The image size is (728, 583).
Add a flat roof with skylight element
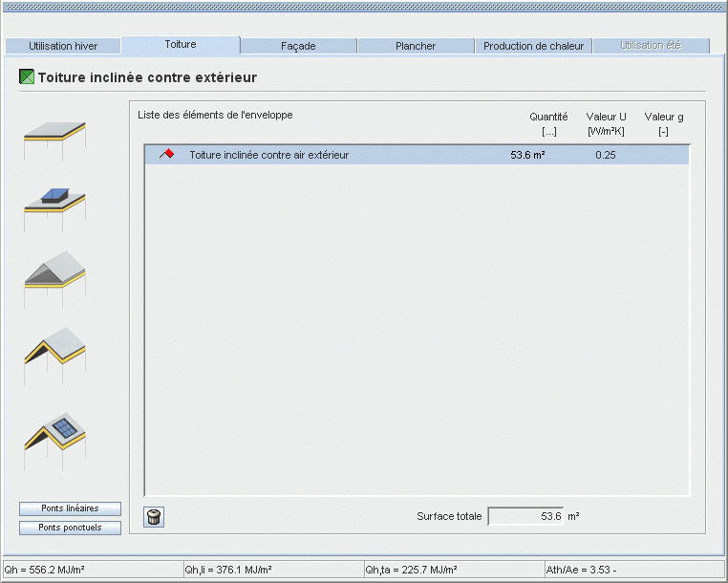(x=54, y=205)
